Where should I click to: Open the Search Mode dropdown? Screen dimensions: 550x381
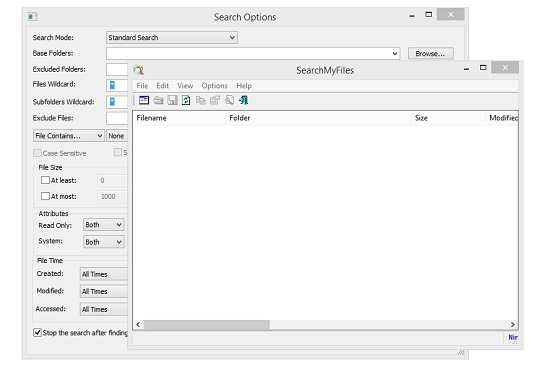point(172,38)
